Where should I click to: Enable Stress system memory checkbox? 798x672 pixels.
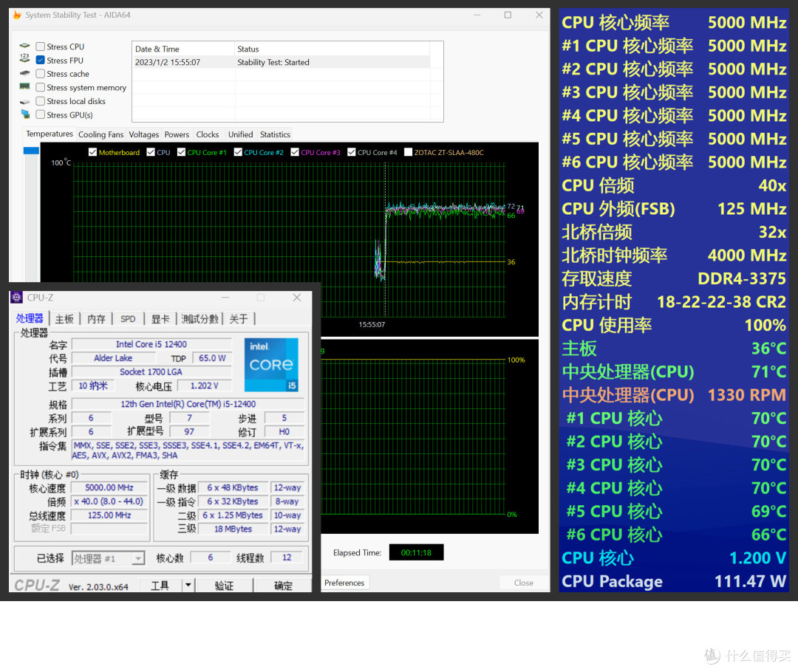click(x=40, y=87)
